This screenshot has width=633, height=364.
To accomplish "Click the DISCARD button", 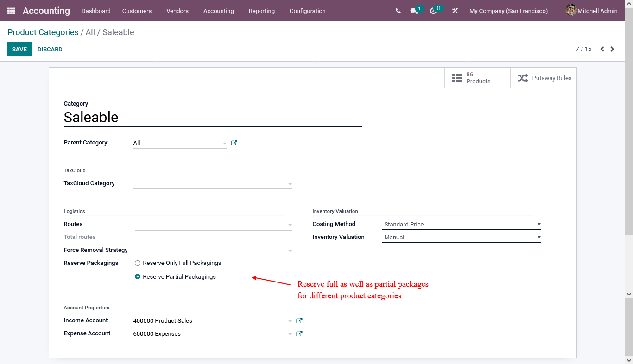I will pyautogui.click(x=50, y=50).
